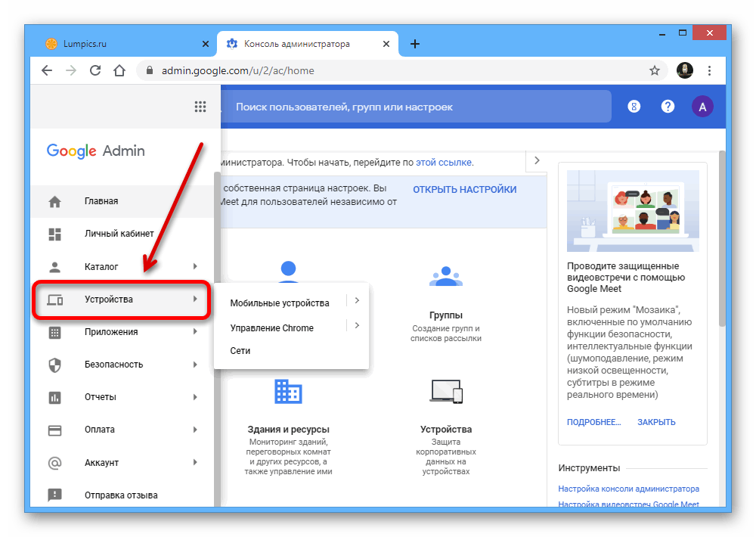Select Управление Chrome menu item

272,328
